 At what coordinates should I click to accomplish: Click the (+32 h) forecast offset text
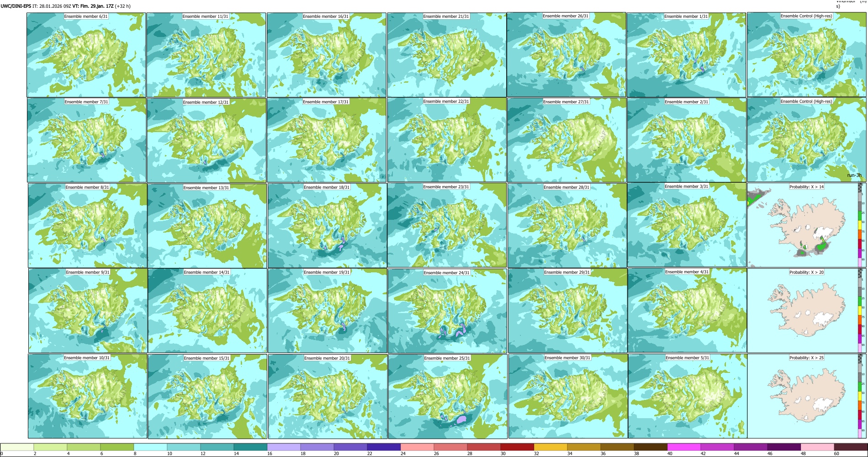pos(123,6)
